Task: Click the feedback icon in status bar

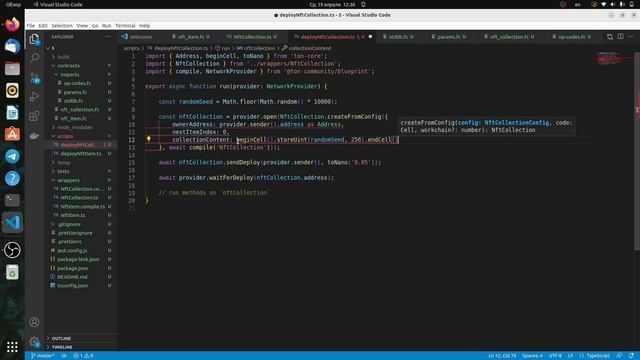Action: point(619,356)
